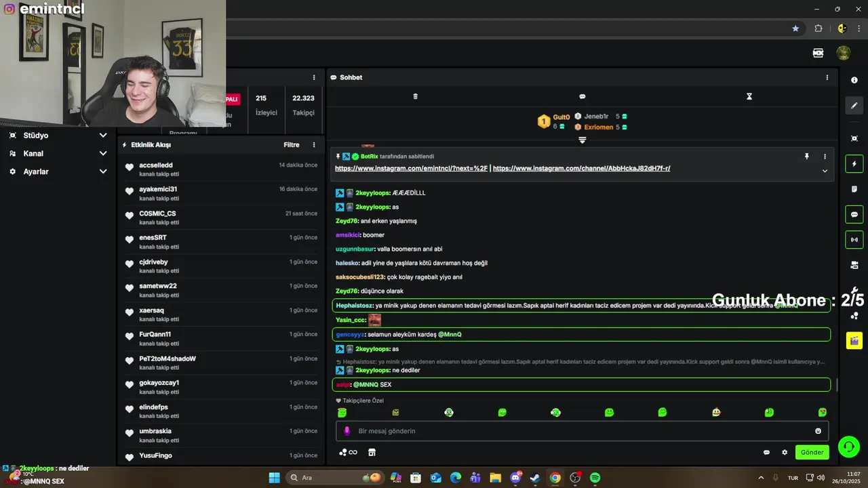This screenshot has height=488, width=868.
Task: Click the camera icon in right sidebar
Action: tap(854, 264)
